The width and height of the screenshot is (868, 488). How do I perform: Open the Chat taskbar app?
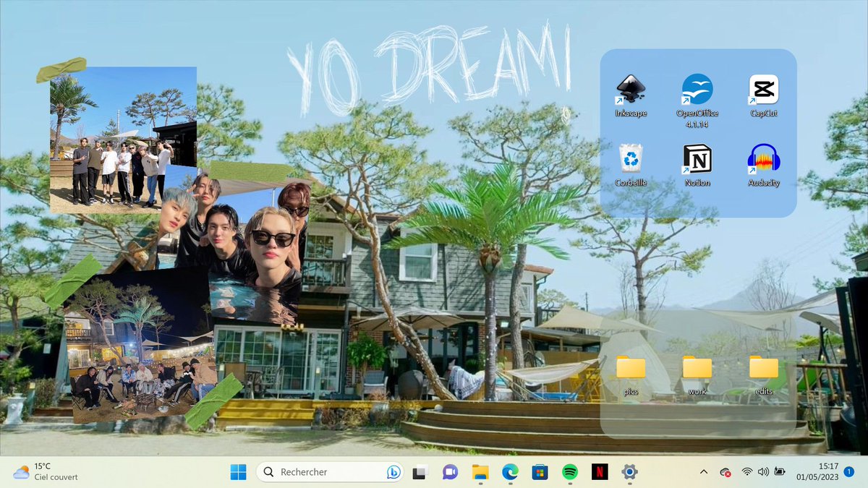(450, 472)
